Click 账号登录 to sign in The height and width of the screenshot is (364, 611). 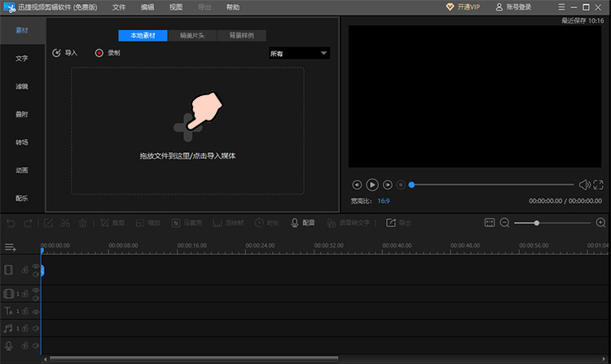point(513,7)
